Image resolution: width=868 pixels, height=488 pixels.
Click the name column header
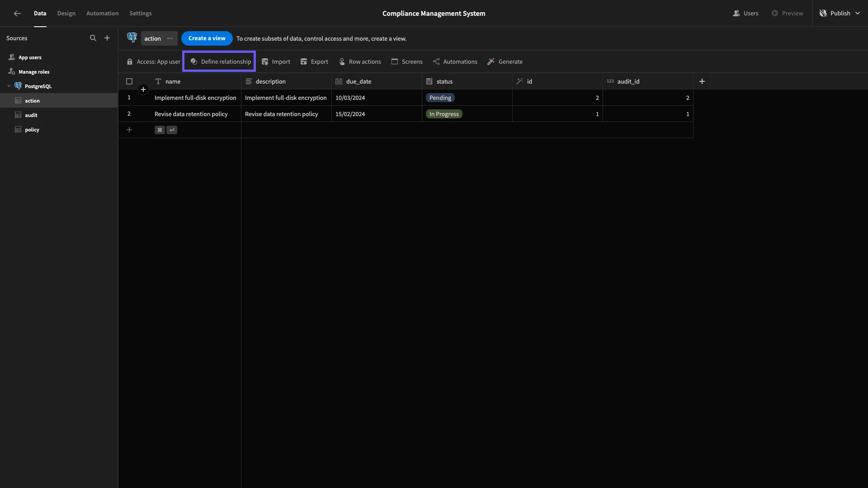click(196, 81)
